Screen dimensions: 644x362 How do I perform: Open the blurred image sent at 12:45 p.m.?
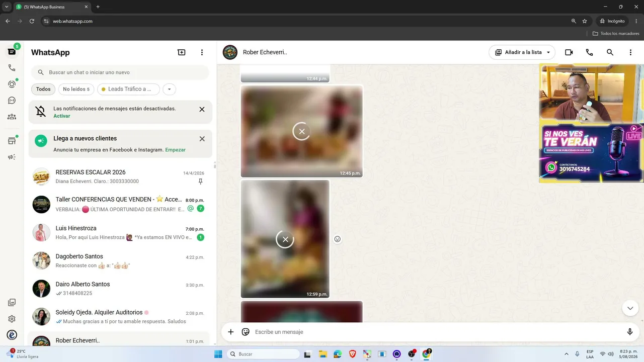[301, 131]
